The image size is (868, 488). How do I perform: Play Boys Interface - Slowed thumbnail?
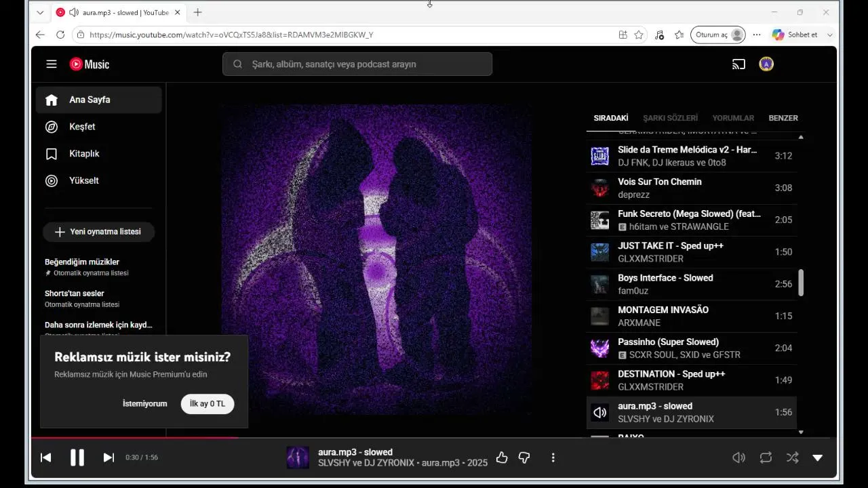[x=600, y=284]
